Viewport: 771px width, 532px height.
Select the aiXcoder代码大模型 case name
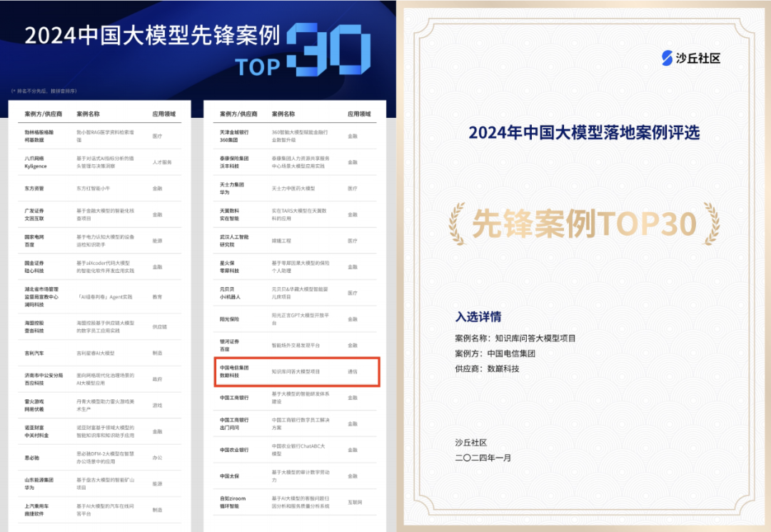tap(105, 267)
